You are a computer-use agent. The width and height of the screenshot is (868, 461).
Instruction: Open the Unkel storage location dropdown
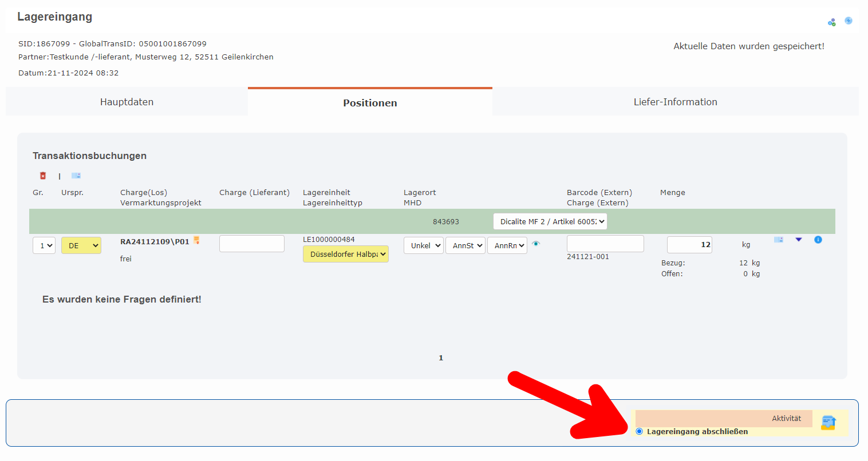tap(424, 245)
